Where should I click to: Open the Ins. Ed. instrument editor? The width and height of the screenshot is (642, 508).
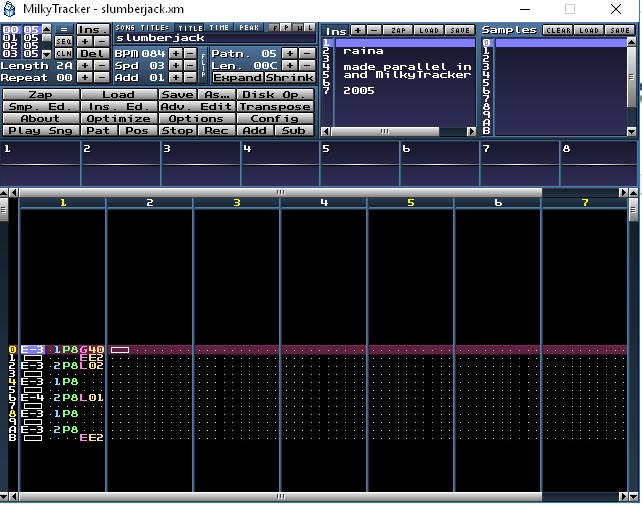(x=118, y=106)
